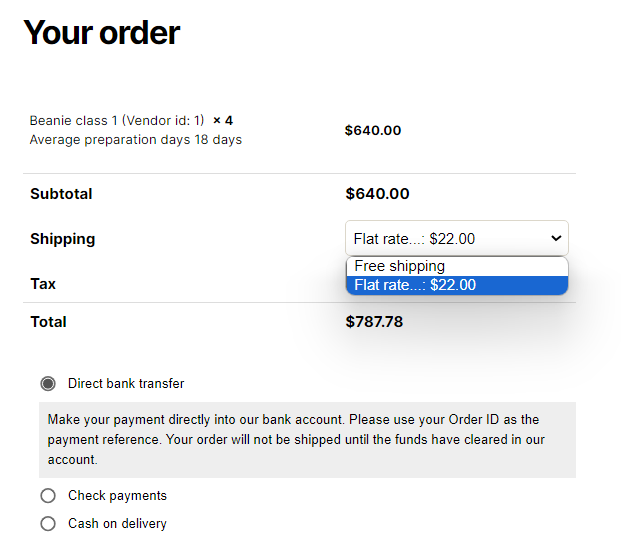
Task: Click the chevron arrow on Shipping dropdown
Action: 556,238
